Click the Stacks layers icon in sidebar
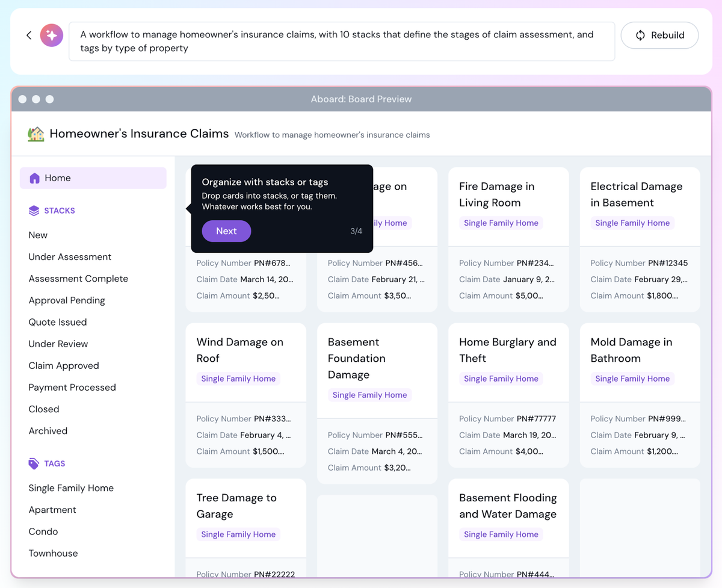 [34, 211]
